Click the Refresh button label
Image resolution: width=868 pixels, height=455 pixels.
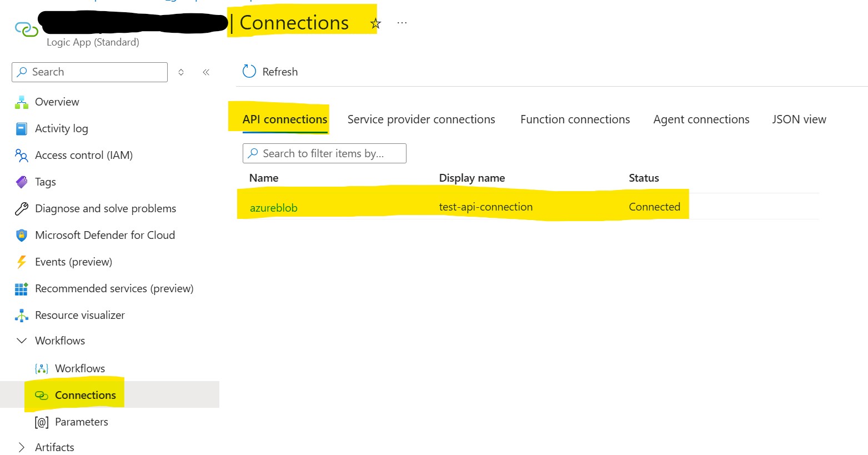tap(280, 72)
